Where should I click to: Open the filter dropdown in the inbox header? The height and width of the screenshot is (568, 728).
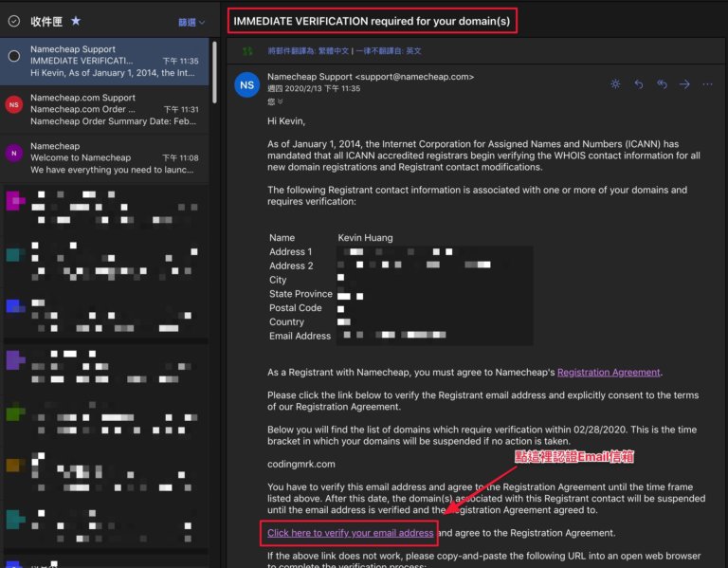[x=191, y=23]
